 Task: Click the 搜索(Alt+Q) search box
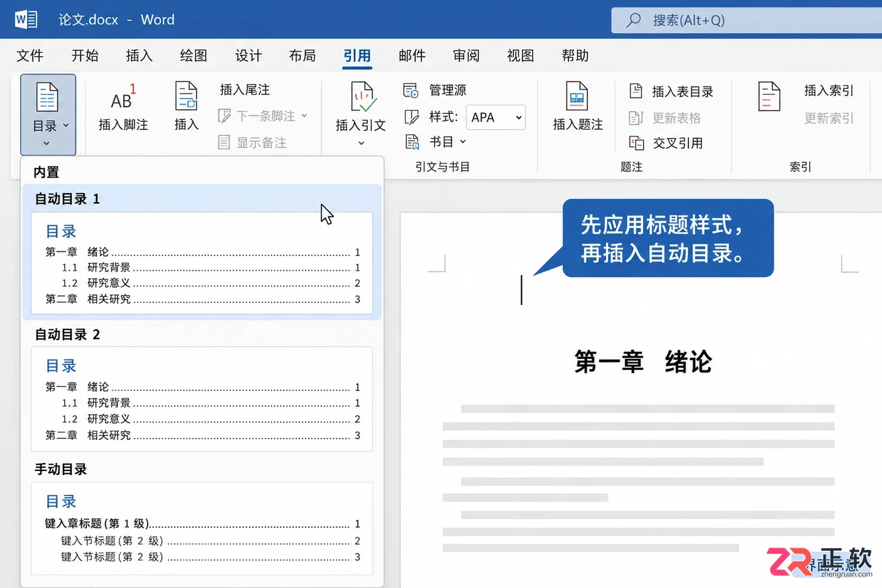[747, 20]
